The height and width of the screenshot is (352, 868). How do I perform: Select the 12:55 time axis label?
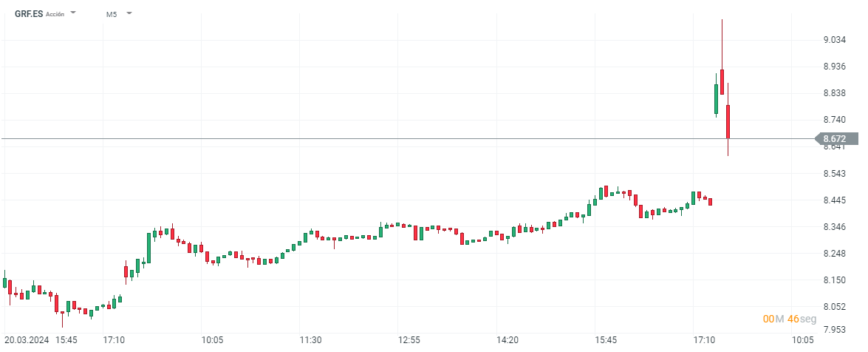click(x=409, y=340)
